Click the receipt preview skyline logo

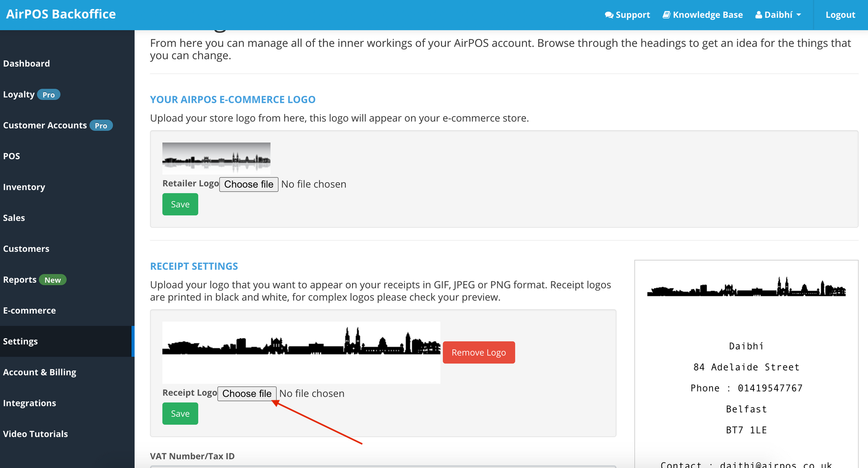(x=746, y=288)
